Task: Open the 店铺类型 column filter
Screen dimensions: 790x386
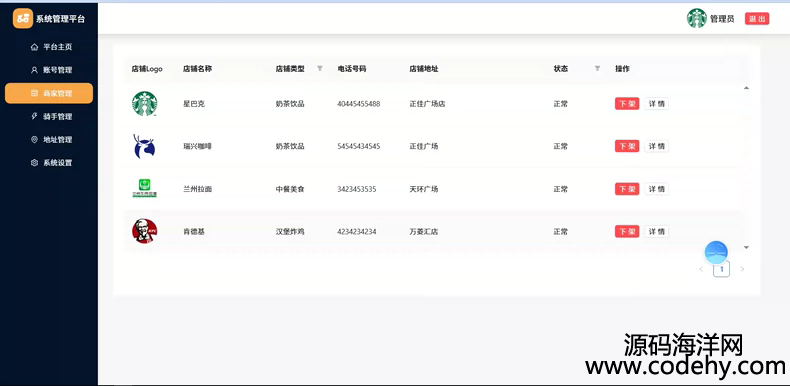Action: tap(319, 69)
